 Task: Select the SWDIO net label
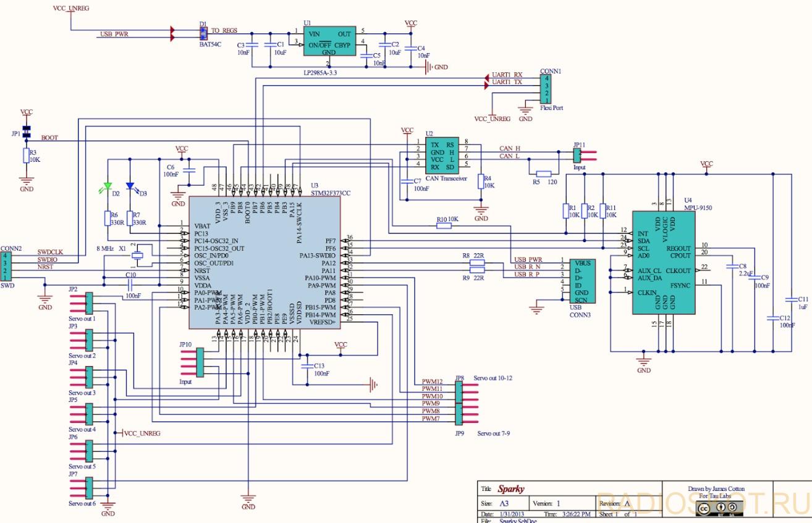pos(49,260)
